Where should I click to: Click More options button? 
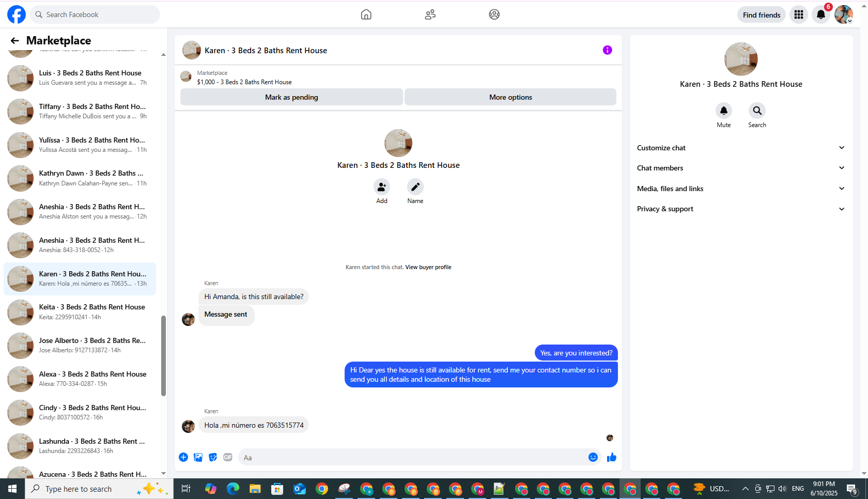pos(510,97)
